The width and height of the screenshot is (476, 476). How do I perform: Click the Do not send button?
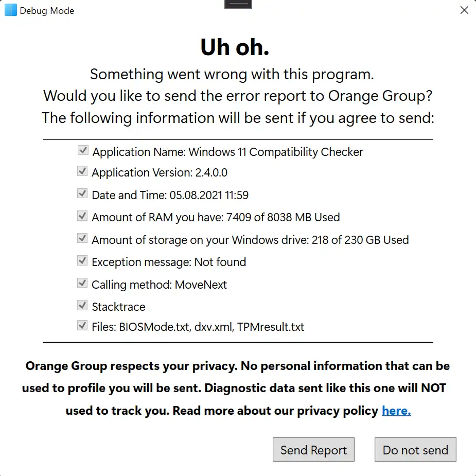click(415, 450)
